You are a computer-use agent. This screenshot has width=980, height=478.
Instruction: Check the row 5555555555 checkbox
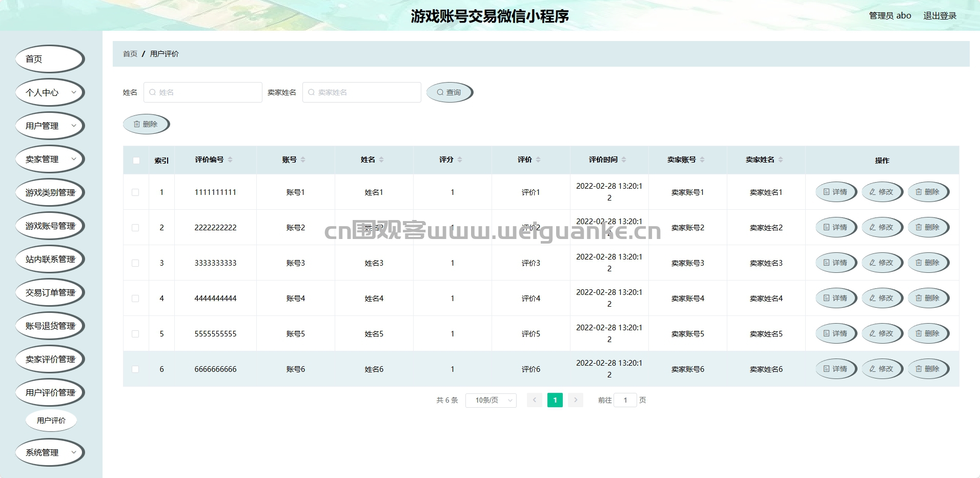click(x=135, y=334)
